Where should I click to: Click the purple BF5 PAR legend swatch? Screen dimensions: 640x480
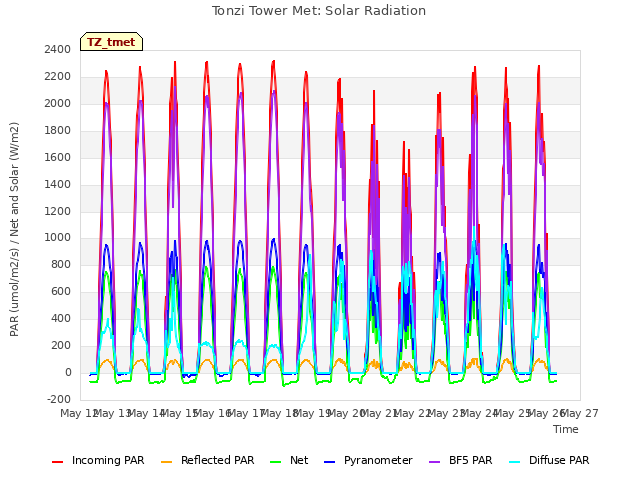(435, 462)
